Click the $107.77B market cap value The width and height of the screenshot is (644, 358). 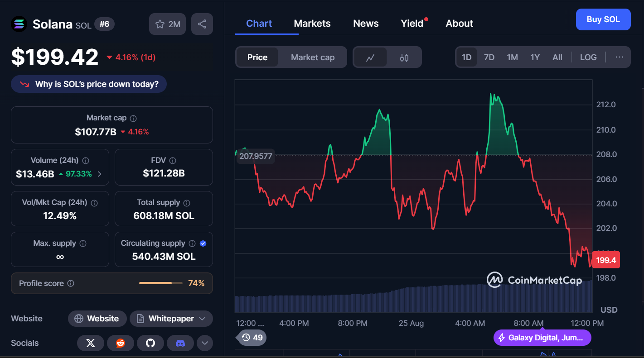(x=95, y=132)
